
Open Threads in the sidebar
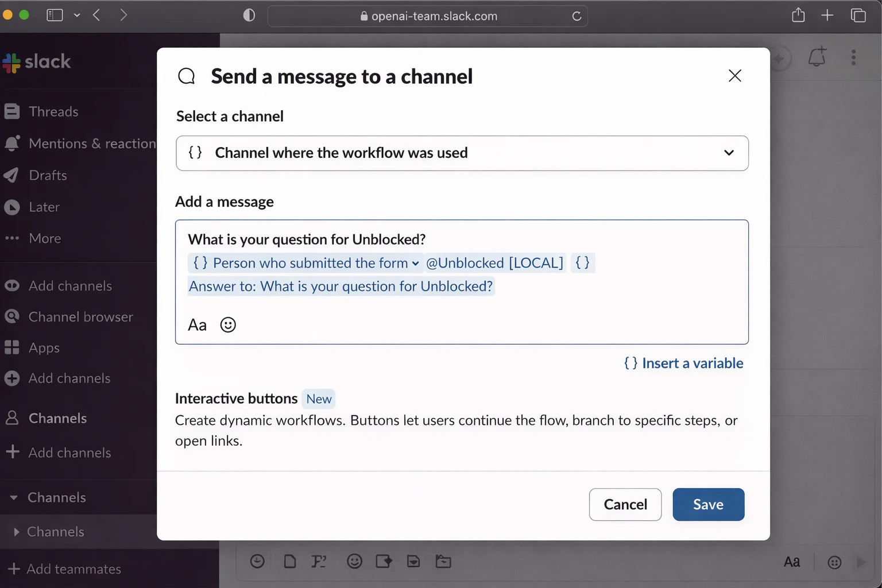[54, 111]
